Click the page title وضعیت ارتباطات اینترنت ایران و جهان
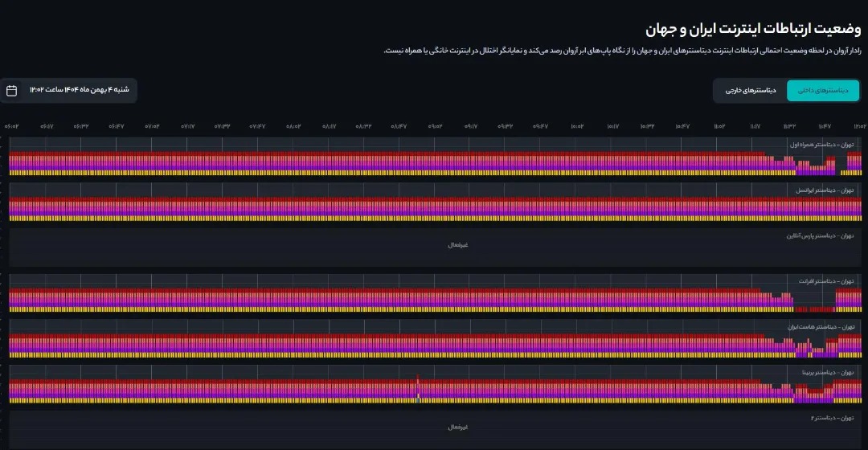This screenshot has width=868, height=450. coord(753,30)
